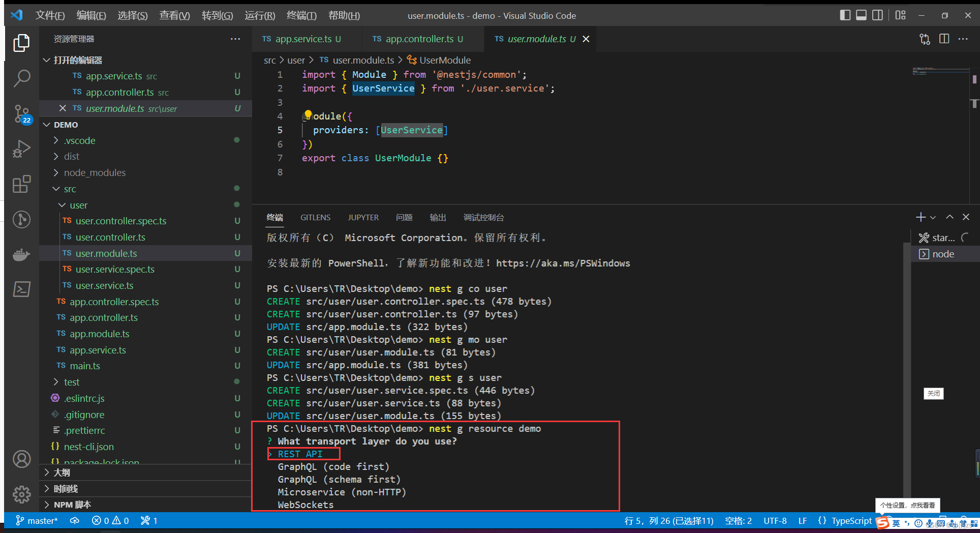980x533 pixels.
Task: Open the Docker view in activity bar
Action: (21, 254)
